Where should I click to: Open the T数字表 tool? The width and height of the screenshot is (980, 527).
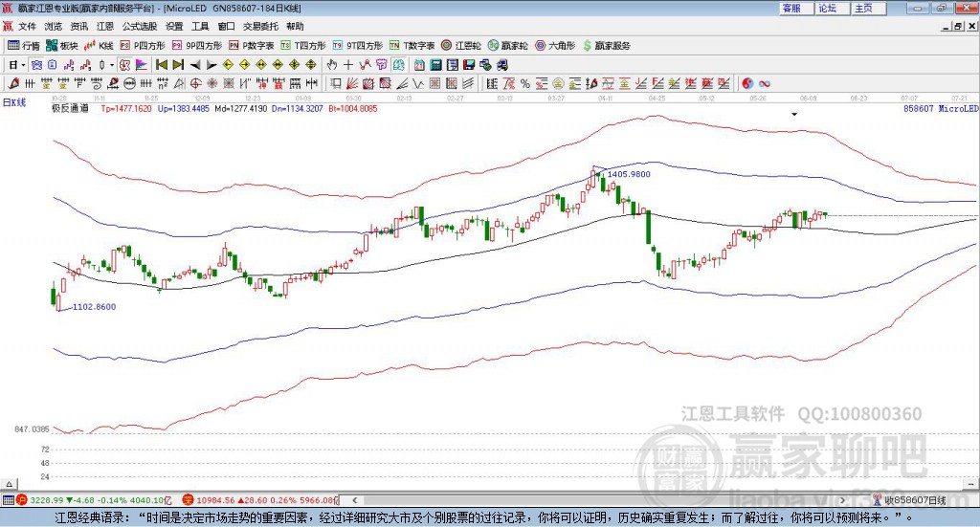point(412,46)
